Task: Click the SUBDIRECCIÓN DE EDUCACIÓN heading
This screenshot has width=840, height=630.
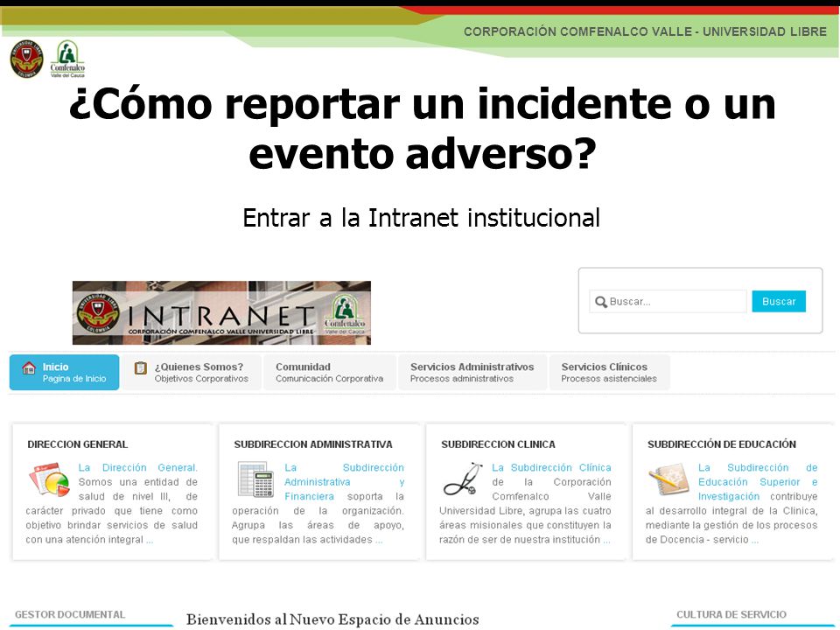Action: pyautogui.click(x=722, y=444)
